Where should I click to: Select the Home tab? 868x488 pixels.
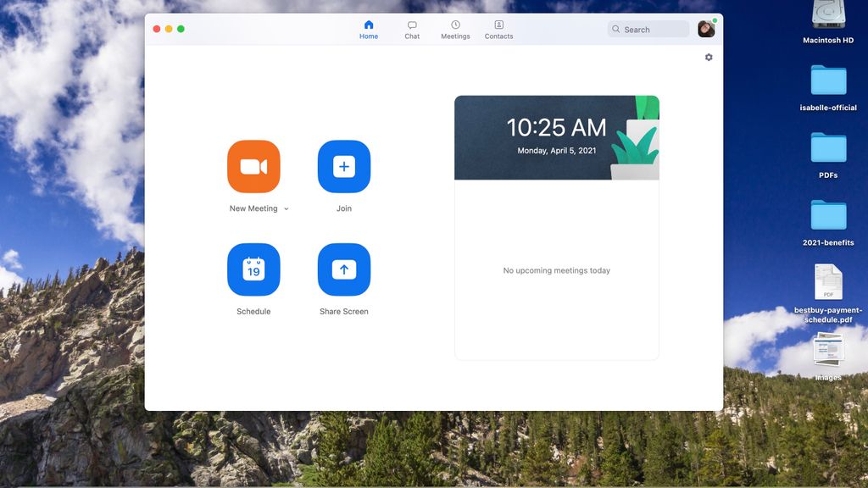tap(369, 28)
